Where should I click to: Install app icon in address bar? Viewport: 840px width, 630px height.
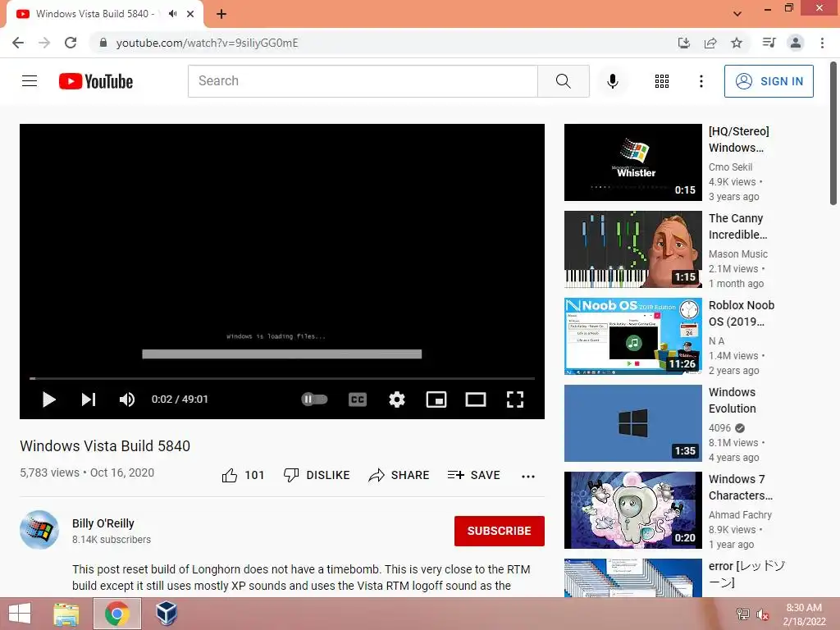[684, 43]
